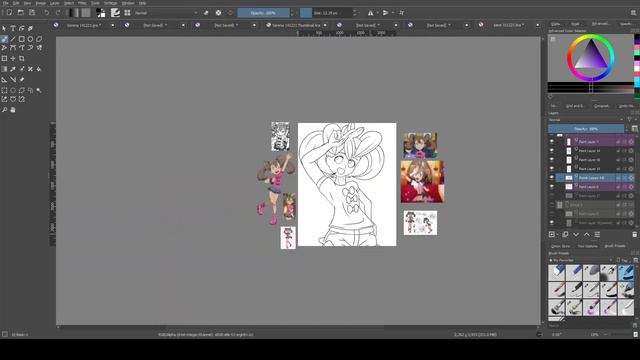
Task: Select the Gradient tool in toolbox
Action: pos(4,69)
